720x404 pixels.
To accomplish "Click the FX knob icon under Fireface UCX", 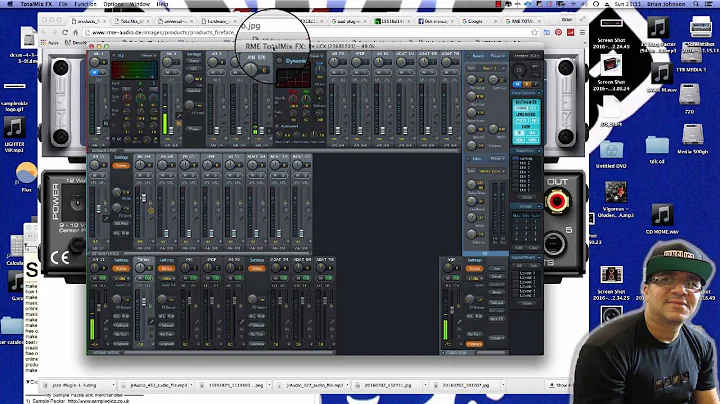I will [519, 70].
